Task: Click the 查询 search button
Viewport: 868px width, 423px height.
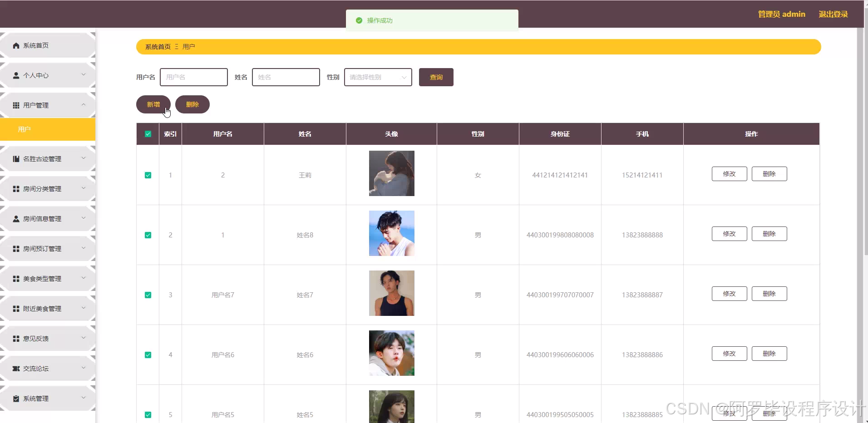Action: click(x=436, y=77)
